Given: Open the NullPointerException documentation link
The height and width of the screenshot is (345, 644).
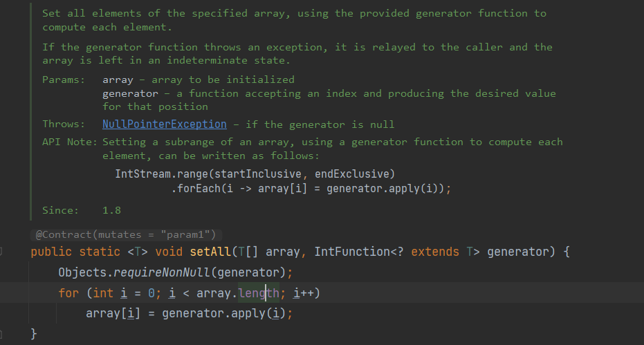Looking at the screenshot, I should [x=164, y=124].
